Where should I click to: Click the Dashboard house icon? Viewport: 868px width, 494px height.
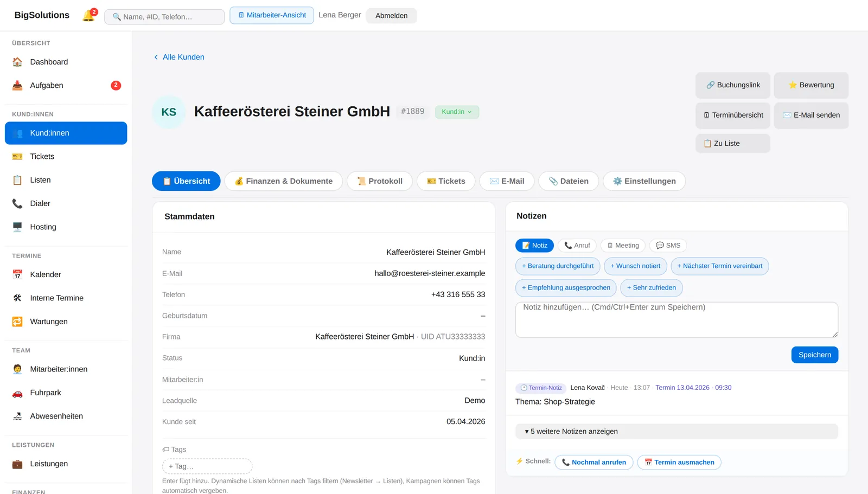click(x=17, y=62)
